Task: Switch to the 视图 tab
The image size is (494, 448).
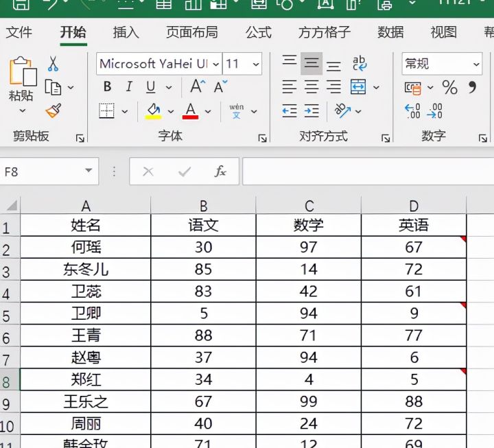Action: pyautogui.click(x=444, y=32)
